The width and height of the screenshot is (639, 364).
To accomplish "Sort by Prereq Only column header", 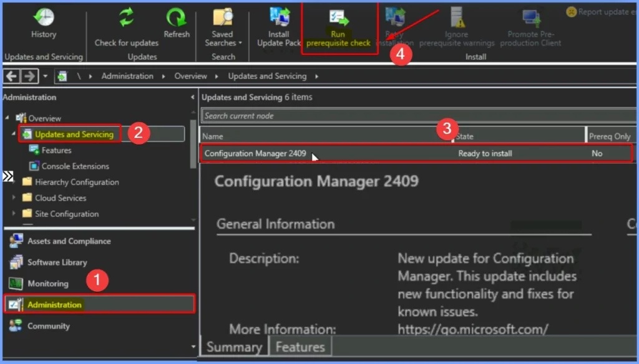I will pyautogui.click(x=611, y=136).
